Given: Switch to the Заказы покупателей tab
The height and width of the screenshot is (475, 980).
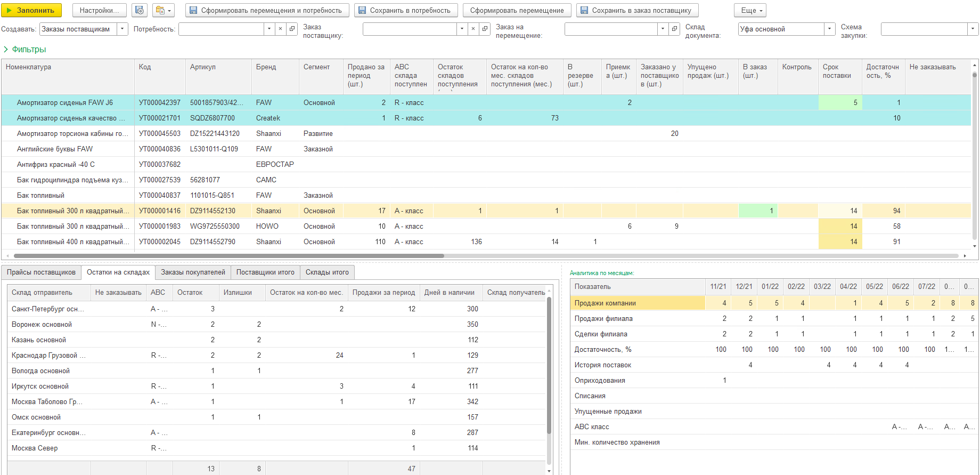Looking at the screenshot, I should (x=193, y=272).
